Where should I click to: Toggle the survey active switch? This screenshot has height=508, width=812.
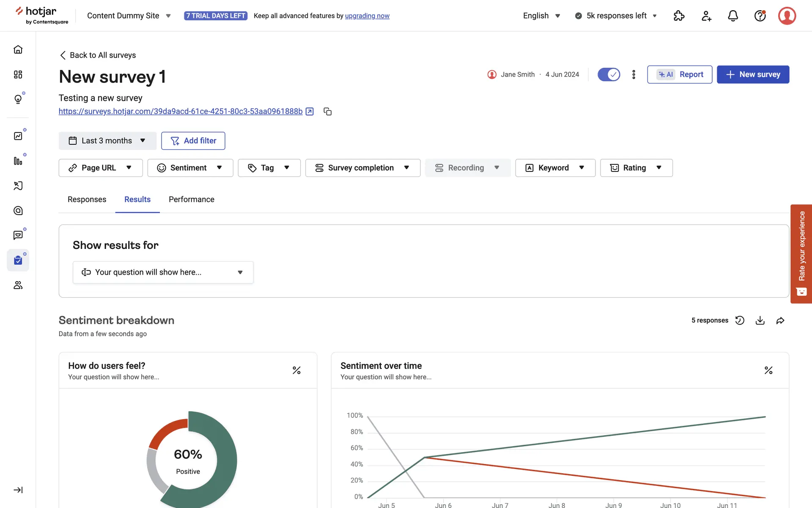pyautogui.click(x=609, y=75)
